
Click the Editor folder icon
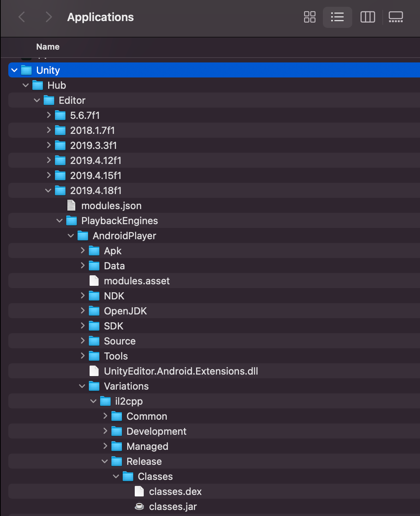(x=49, y=100)
